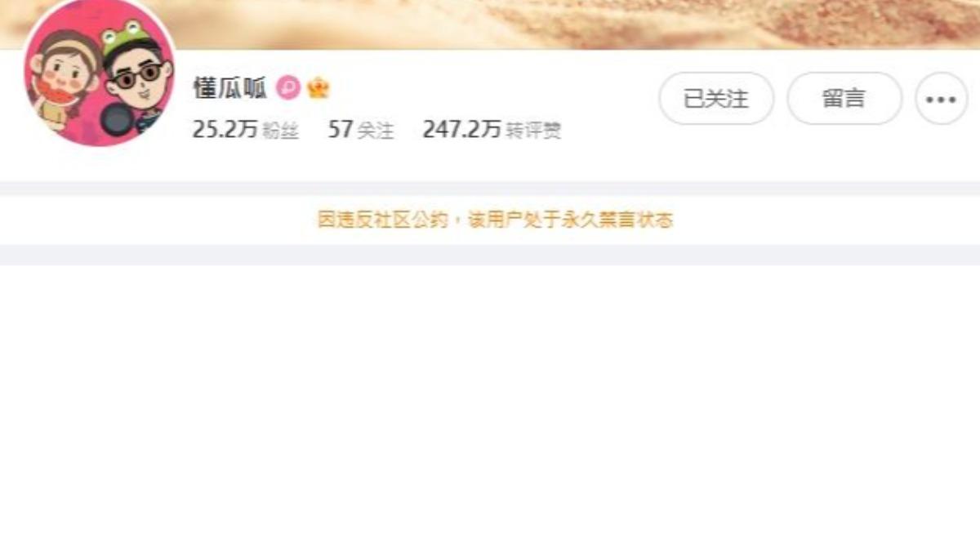View the 247.2万 interactions number

tap(461, 130)
